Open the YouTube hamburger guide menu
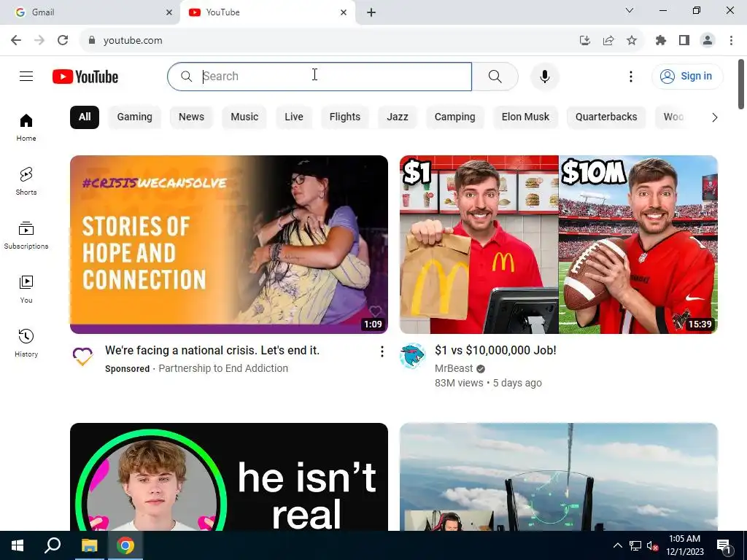The image size is (747, 560). pyautogui.click(x=26, y=76)
